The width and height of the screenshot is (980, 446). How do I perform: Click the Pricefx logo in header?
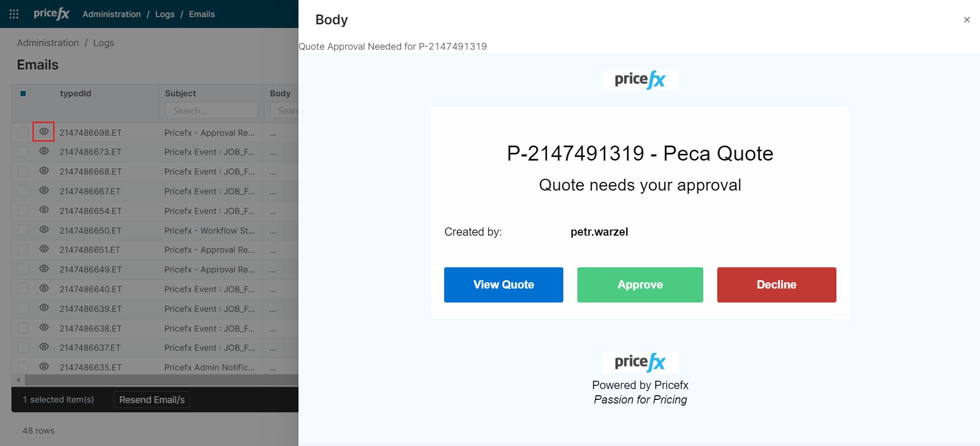pos(51,14)
